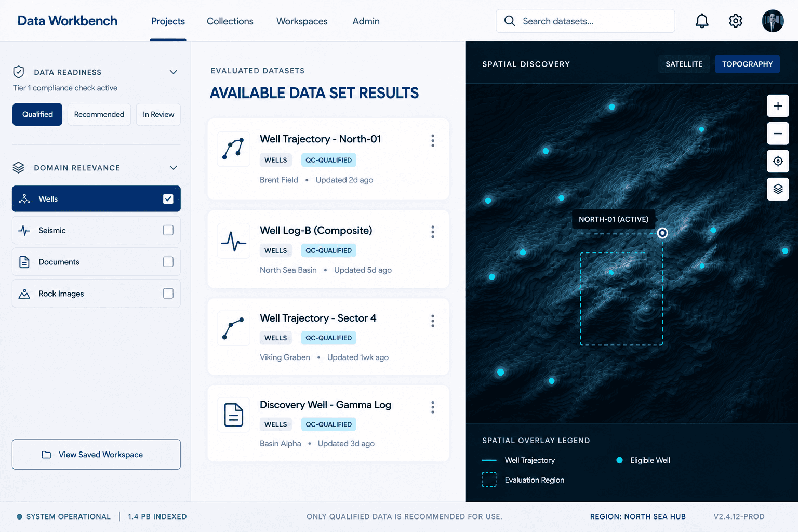Collapse the Data Readiness section
The height and width of the screenshot is (532, 798).
point(174,72)
